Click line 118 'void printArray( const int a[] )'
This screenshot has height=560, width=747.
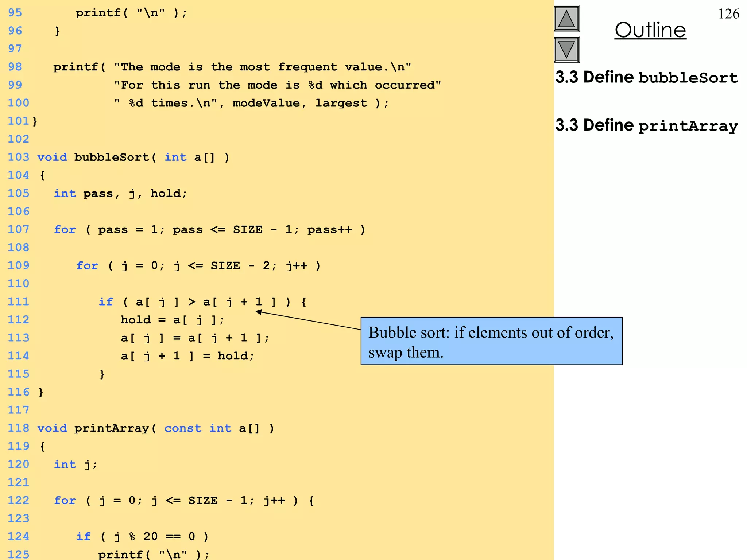(x=156, y=428)
